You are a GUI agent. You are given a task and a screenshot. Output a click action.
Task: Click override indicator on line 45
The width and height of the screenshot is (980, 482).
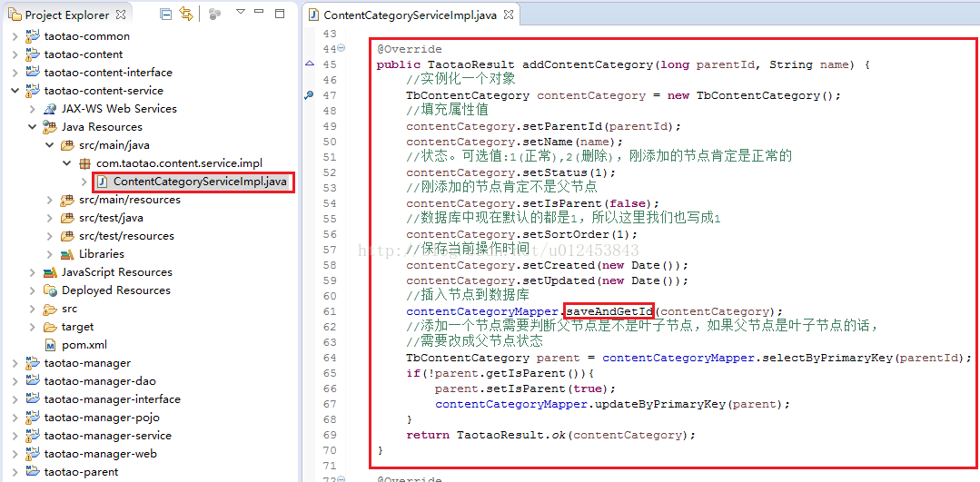click(310, 64)
